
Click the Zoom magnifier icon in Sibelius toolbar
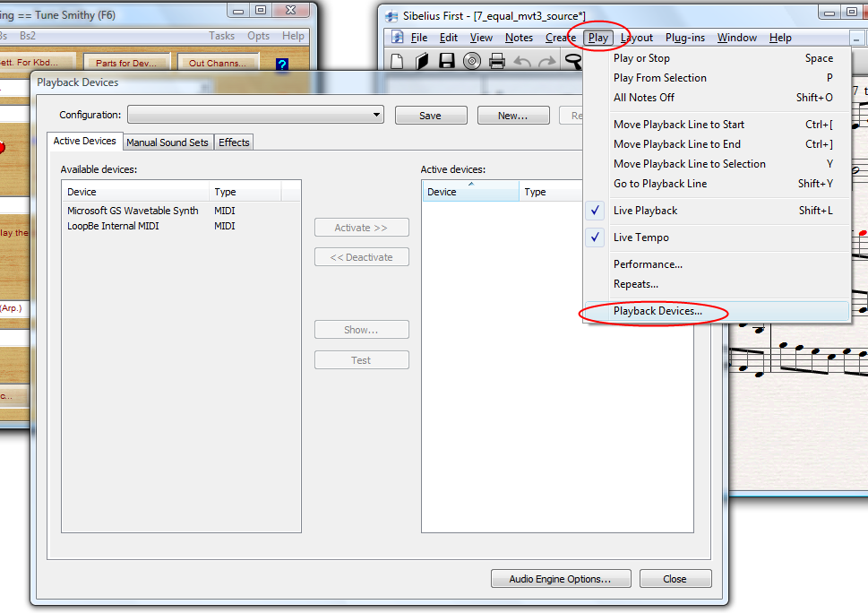[x=573, y=61]
